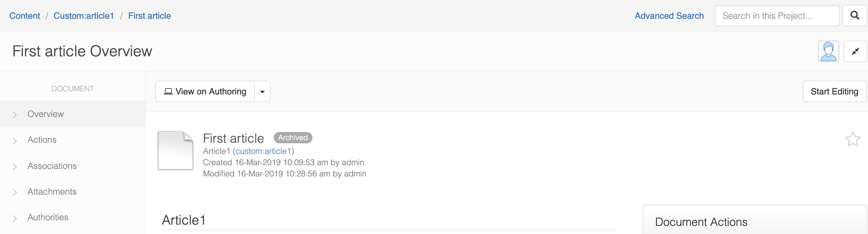The height and width of the screenshot is (234, 868).
Task: Click the document file thumbnail icon
Action: tap(176, 150)
